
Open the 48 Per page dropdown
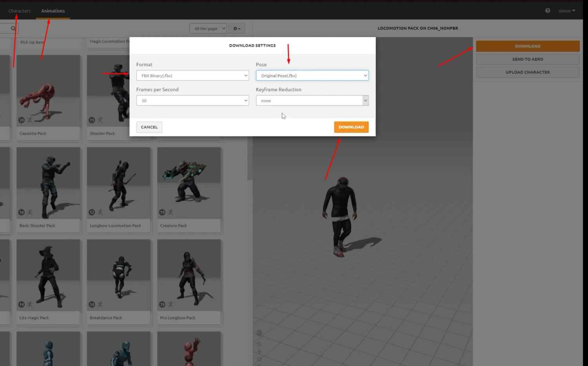pyautogui.click(x=208, y=28)
